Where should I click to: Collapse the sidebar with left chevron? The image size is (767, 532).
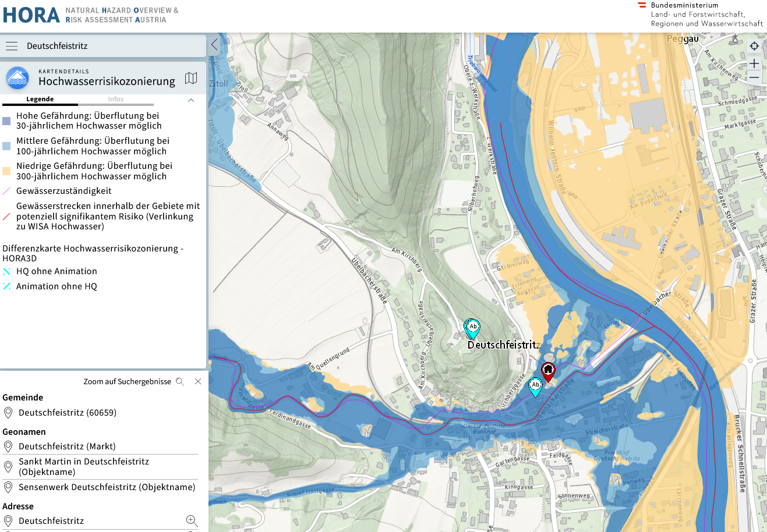coord(214,45)
